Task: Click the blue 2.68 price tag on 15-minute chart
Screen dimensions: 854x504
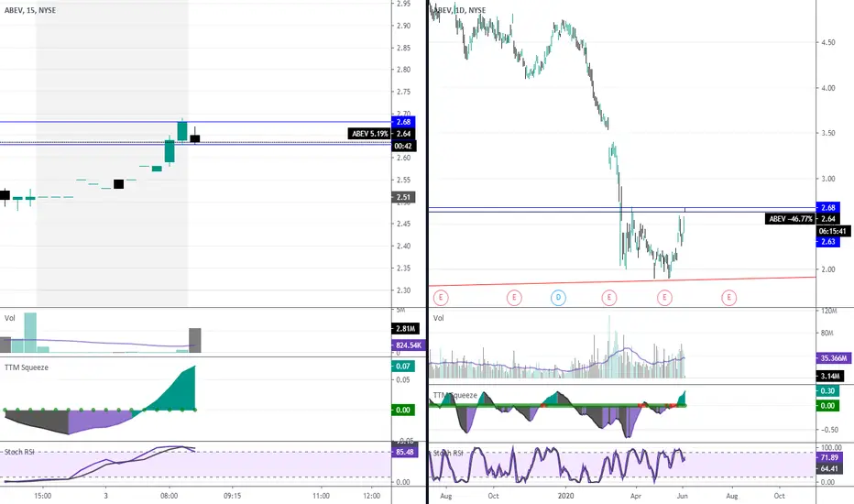Action: tap(403, 122)
